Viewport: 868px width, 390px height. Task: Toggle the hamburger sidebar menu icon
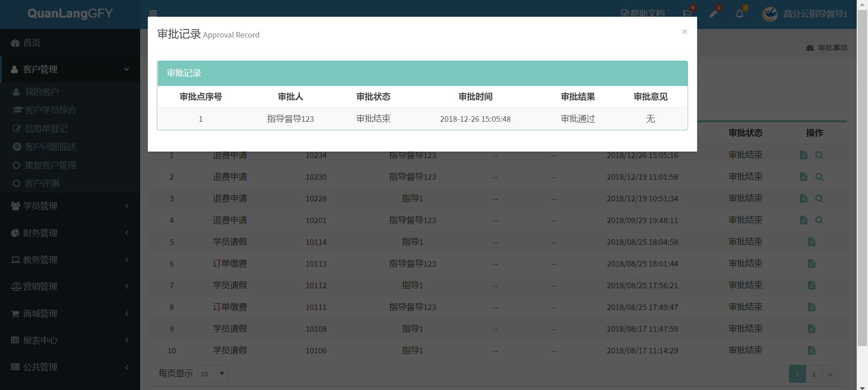coord(153,13)
